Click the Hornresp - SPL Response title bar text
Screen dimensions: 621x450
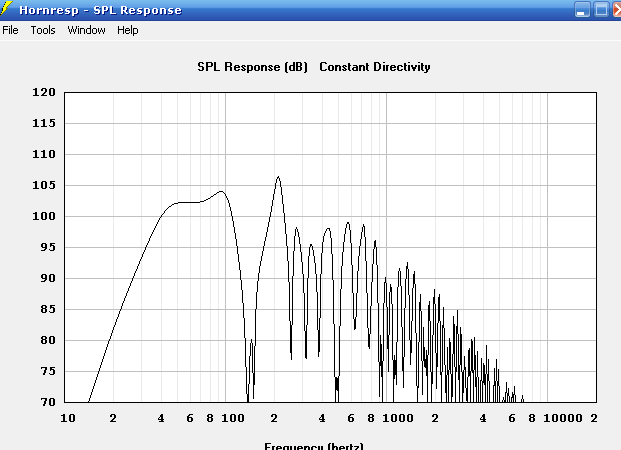[100, 10]
